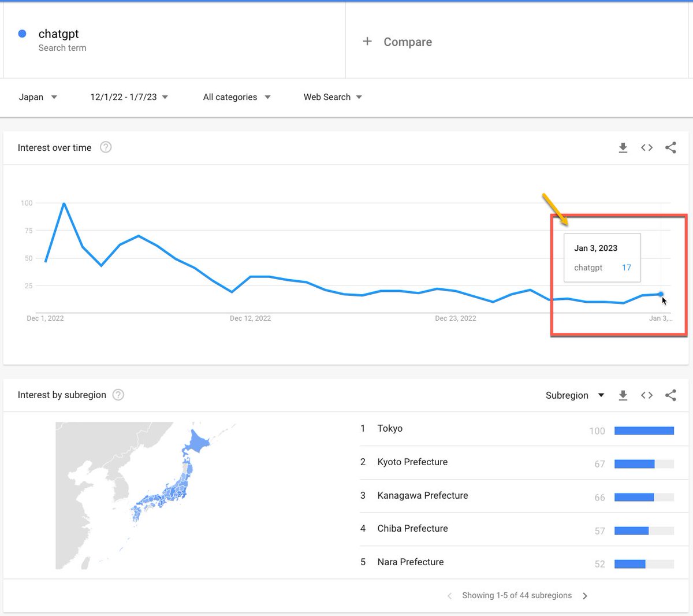This screenshot has width=693, height=616.
Task: Open the Japan region dropdown
Action: point(38,97)
